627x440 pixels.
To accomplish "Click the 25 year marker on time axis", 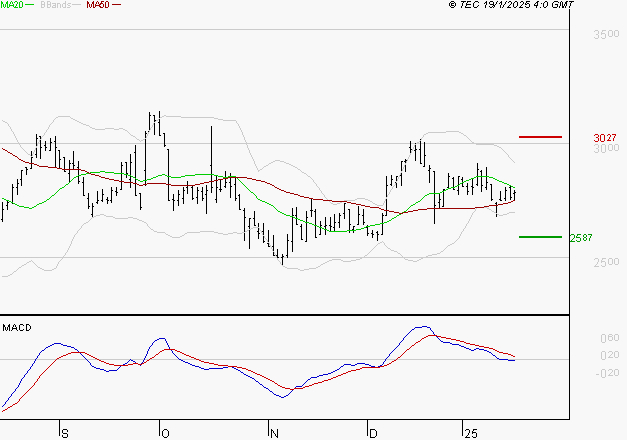I will (470, 433).
